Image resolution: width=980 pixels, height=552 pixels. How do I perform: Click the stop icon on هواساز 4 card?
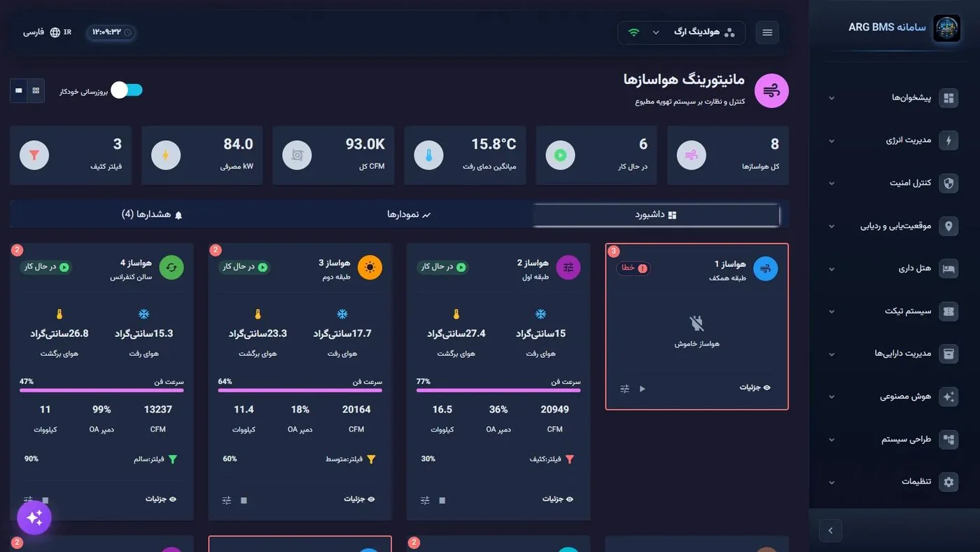pos(45,500)
